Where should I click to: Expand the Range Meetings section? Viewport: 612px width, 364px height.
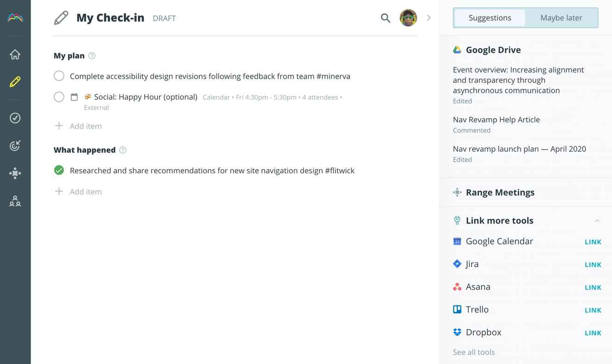pos(500,192)
